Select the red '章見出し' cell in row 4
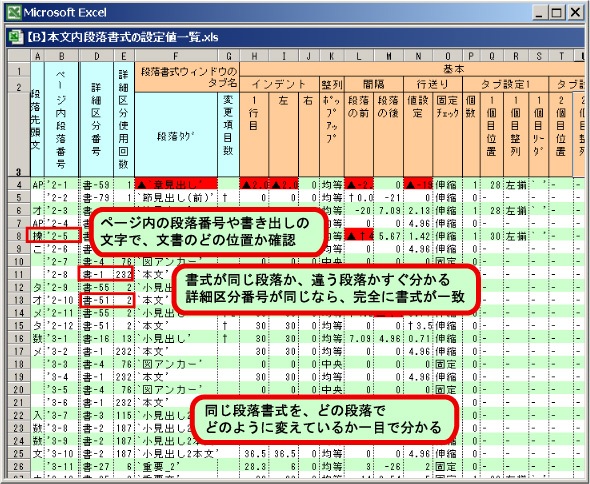This screenshot has width=590, height=484. (176, 184)
